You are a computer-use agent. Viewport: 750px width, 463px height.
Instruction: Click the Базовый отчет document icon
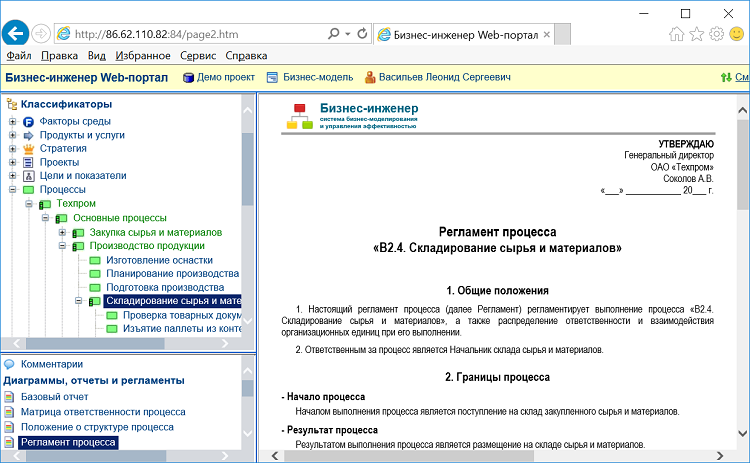9,397
